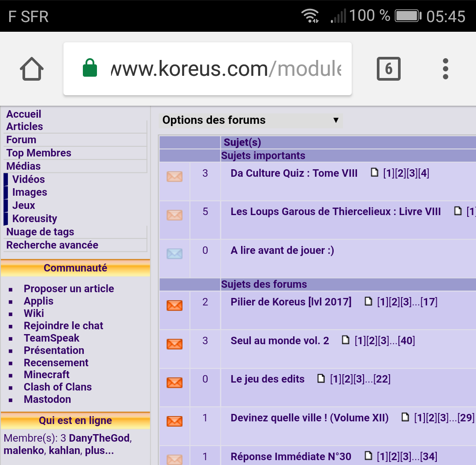
Task: Open the Forum menu item
Action: tap(21, 140)
